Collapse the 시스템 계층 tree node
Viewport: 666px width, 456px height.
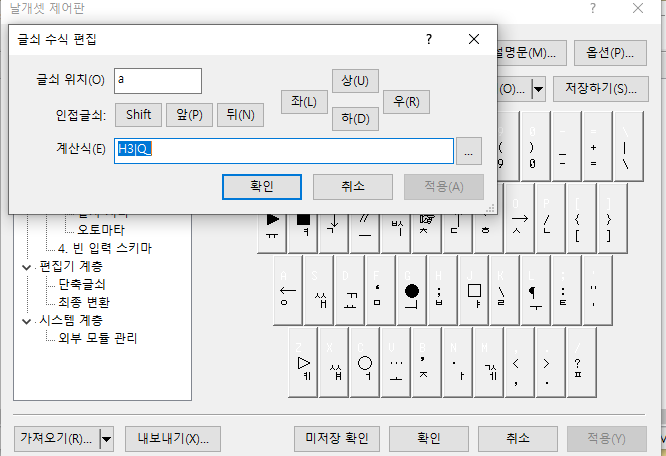tap(26, 320)
